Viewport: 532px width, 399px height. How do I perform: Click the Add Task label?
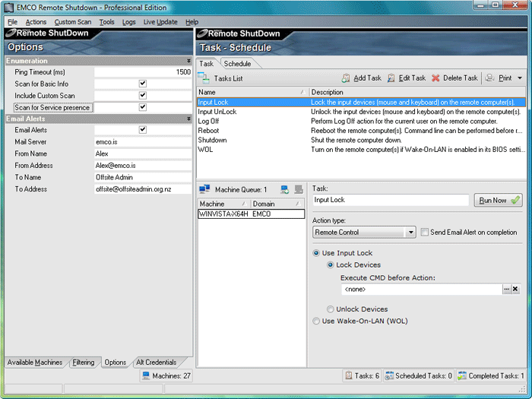tap(367, 78)
